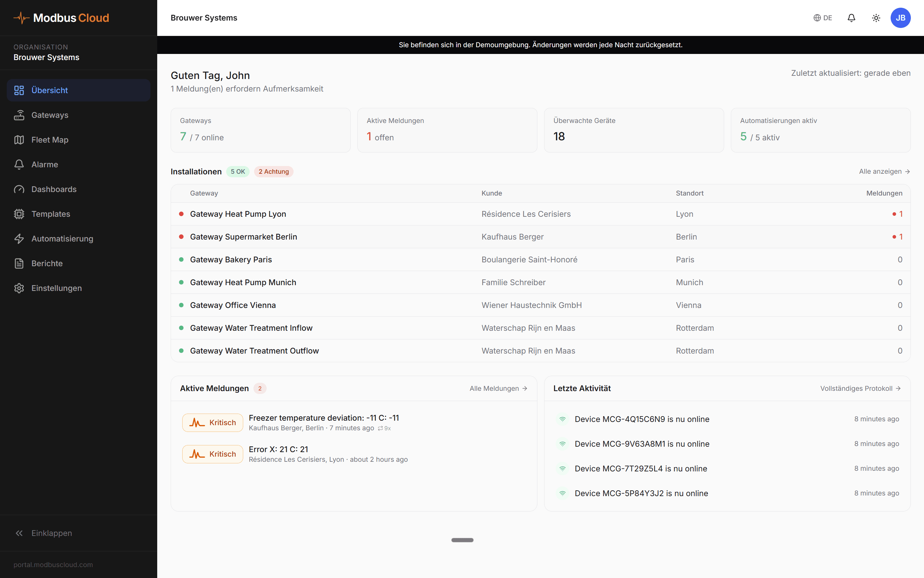Screen dimensions: 924x578
Task: Open Alle Meldungen link
Action: tap(498, 389)
